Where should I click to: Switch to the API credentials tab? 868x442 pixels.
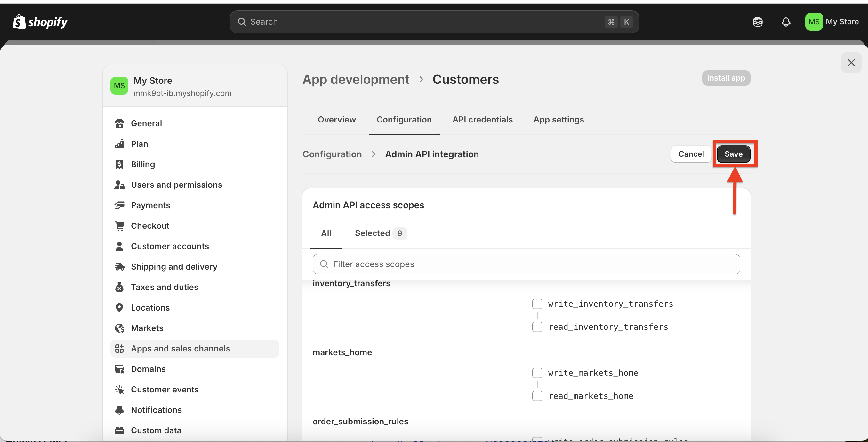[482, 120]
